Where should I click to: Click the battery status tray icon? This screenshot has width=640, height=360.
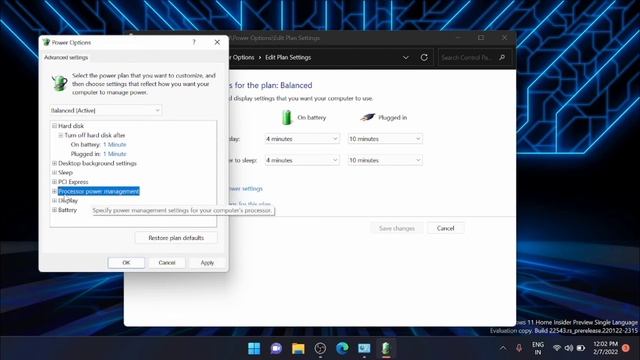[581, 348]
